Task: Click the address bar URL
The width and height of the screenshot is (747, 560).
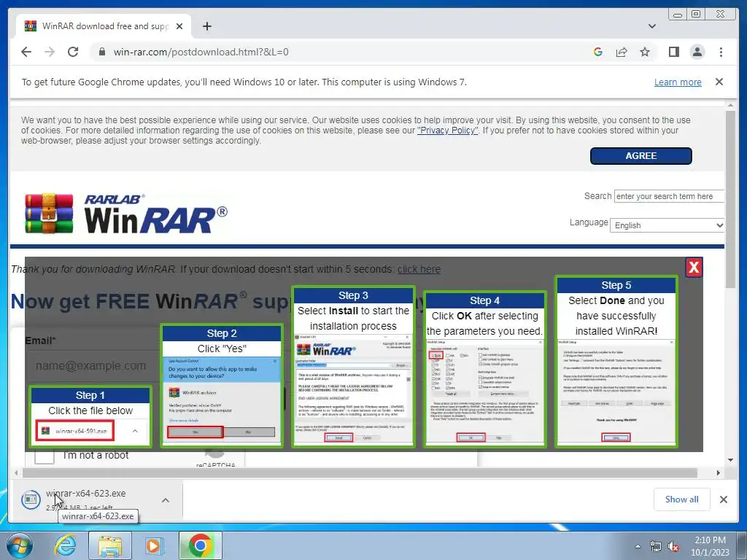Action: [201, 52]
